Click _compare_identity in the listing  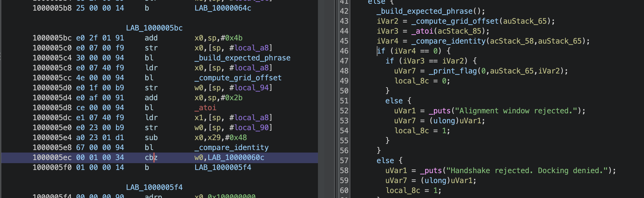[232, 148]
